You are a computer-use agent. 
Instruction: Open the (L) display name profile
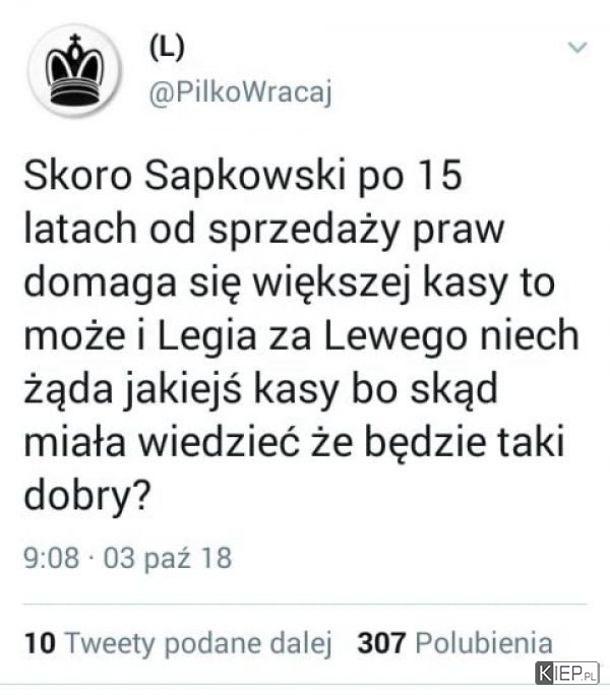(167, 47)
